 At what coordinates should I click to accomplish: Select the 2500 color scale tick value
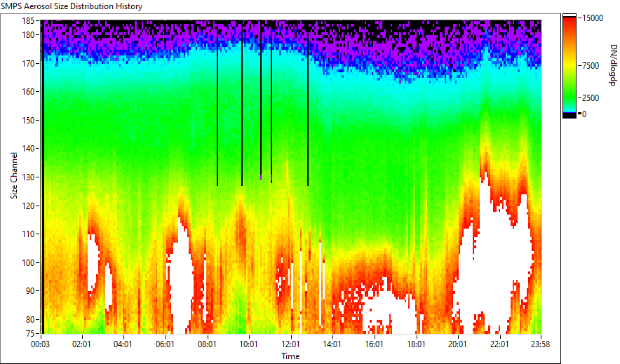coord(591,98)
